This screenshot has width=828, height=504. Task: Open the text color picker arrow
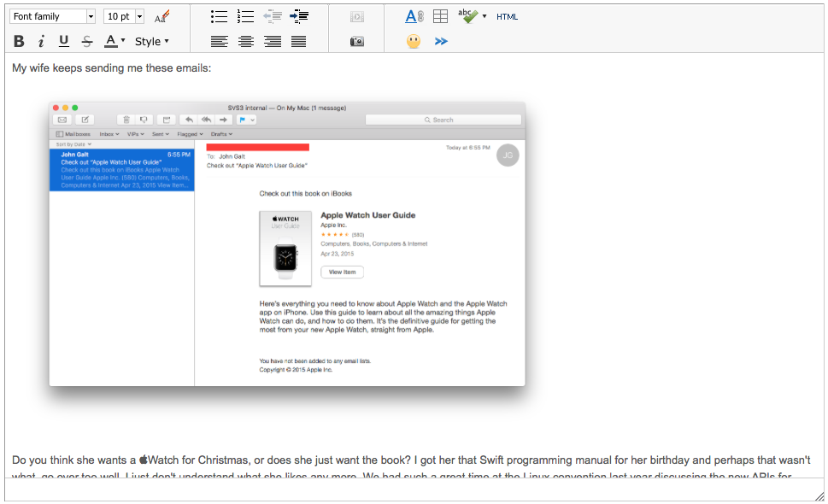pos(123,40)
